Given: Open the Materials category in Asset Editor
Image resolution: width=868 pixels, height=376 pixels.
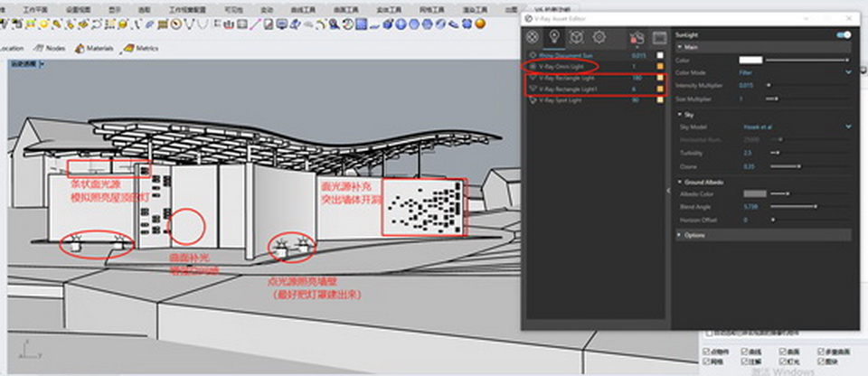Looking at the screenshot, I should click(x=533, y=37).
